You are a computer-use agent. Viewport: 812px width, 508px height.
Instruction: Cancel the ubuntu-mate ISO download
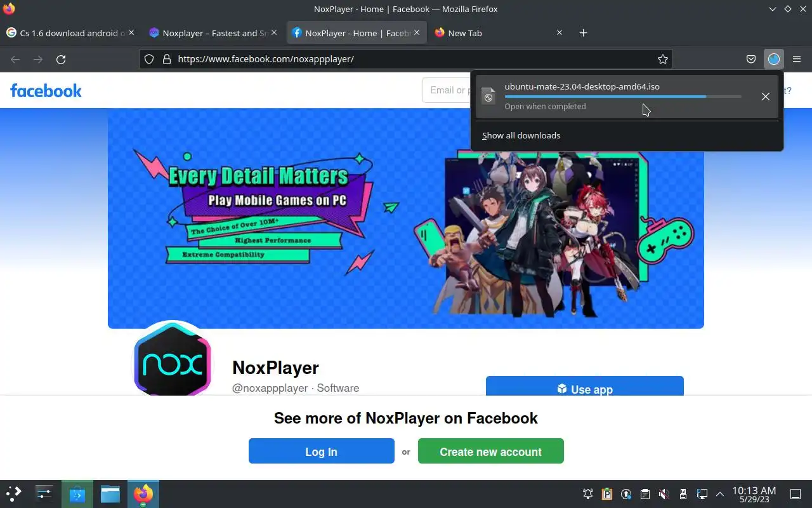[x=766, y=97]
